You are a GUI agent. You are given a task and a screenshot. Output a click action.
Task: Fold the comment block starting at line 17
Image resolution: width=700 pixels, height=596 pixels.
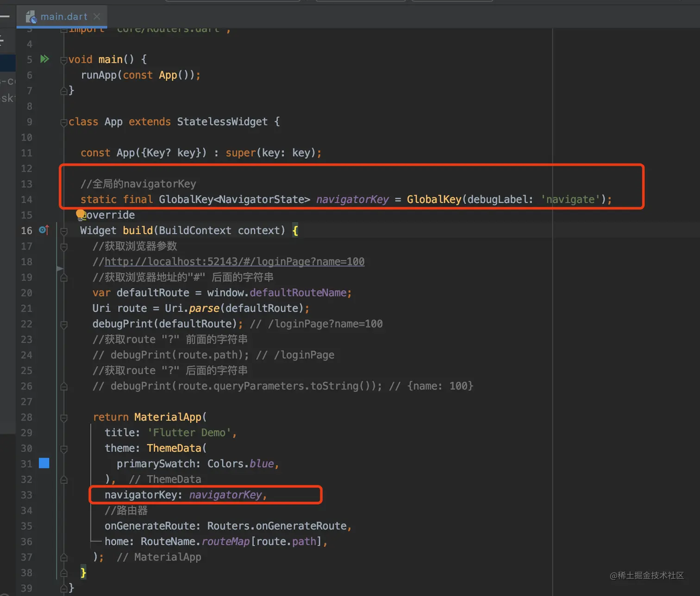click(64, 247)
